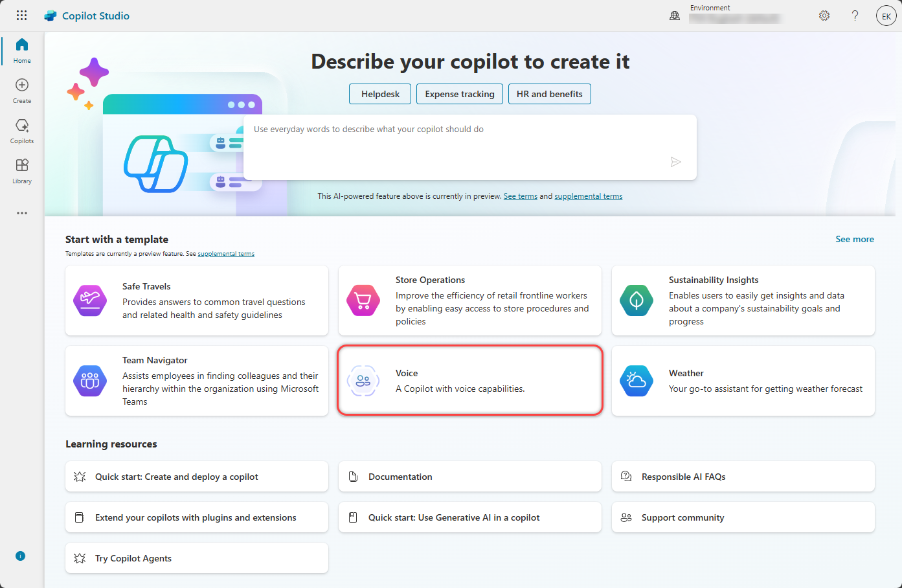Open the See terms link
The image size is (902, 588).
(521, 196)
